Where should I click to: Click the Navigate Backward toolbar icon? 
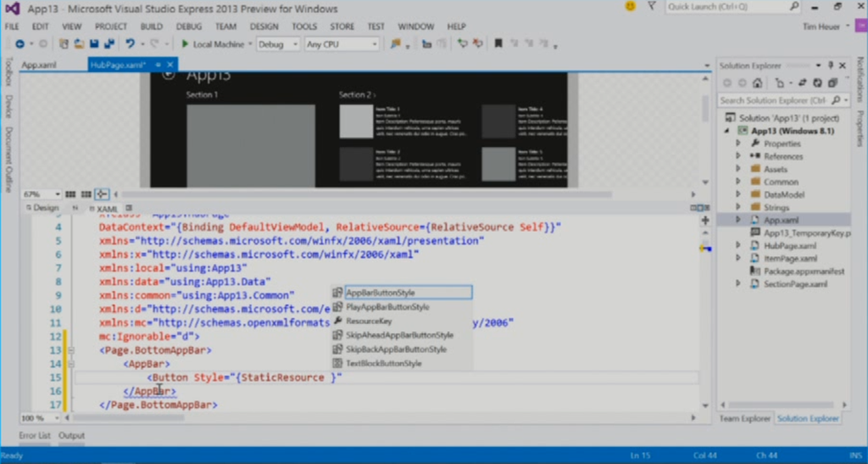point(20,44)
